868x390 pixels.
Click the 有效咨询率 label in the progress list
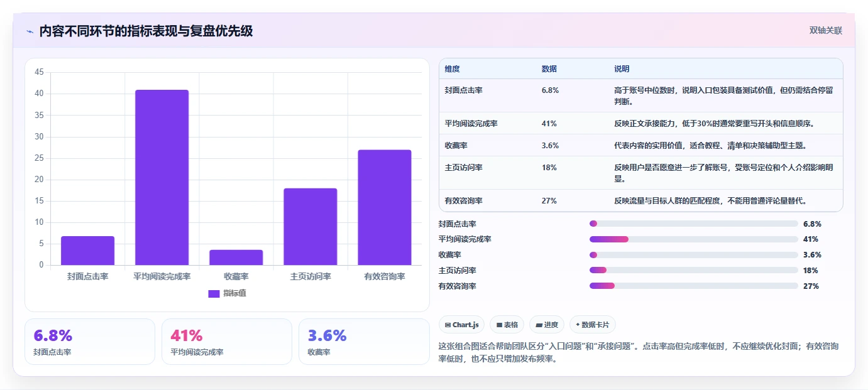tap(457, 286)
